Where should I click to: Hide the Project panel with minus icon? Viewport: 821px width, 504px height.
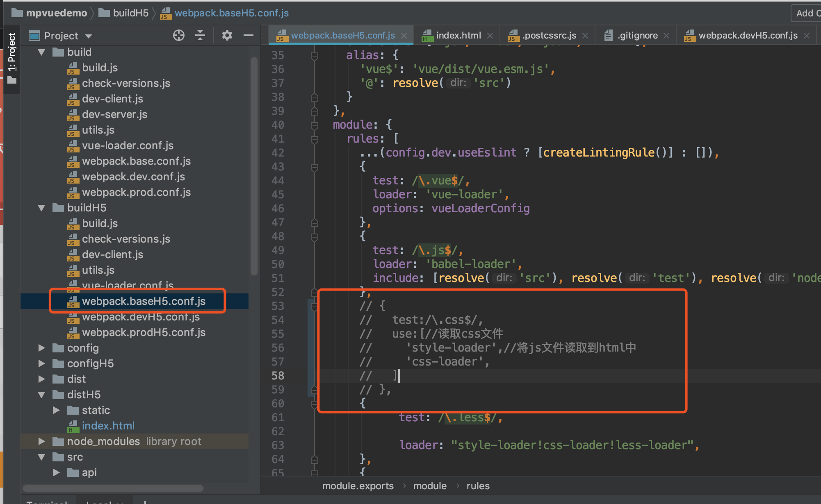248,36
